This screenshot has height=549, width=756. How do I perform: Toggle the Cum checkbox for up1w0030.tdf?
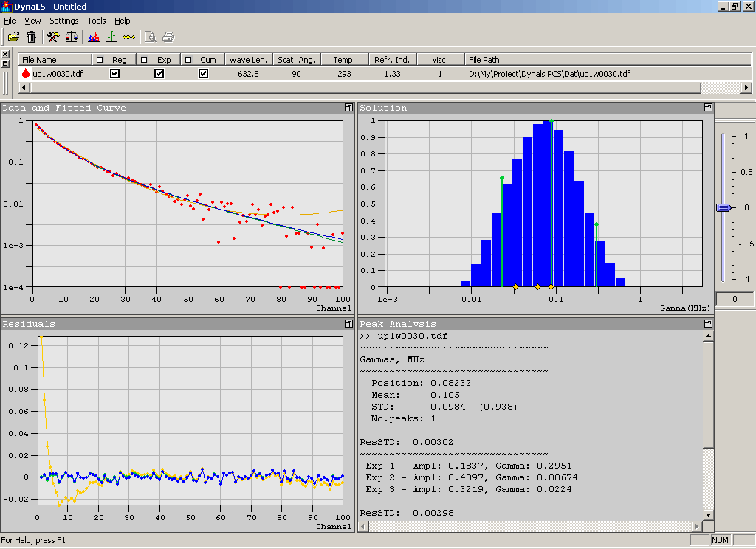(x=203, y=74)
